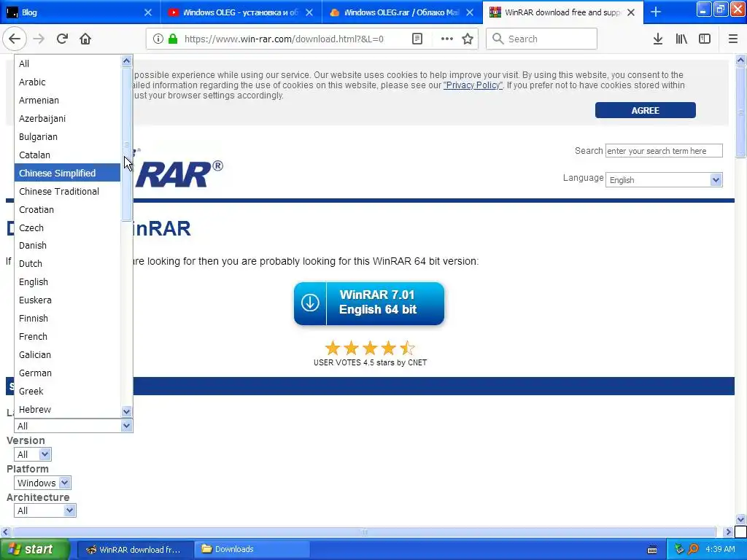This screenshot has height=560, width=747.
Task: Pick Hebrew at the list bottom
Action: [x=67, y=410]
